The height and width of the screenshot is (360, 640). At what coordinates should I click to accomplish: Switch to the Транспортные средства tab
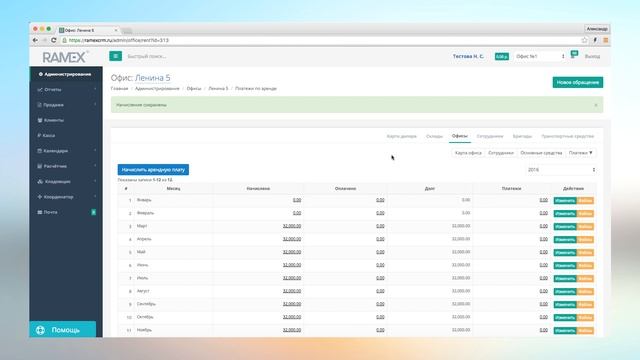point(567,136)
